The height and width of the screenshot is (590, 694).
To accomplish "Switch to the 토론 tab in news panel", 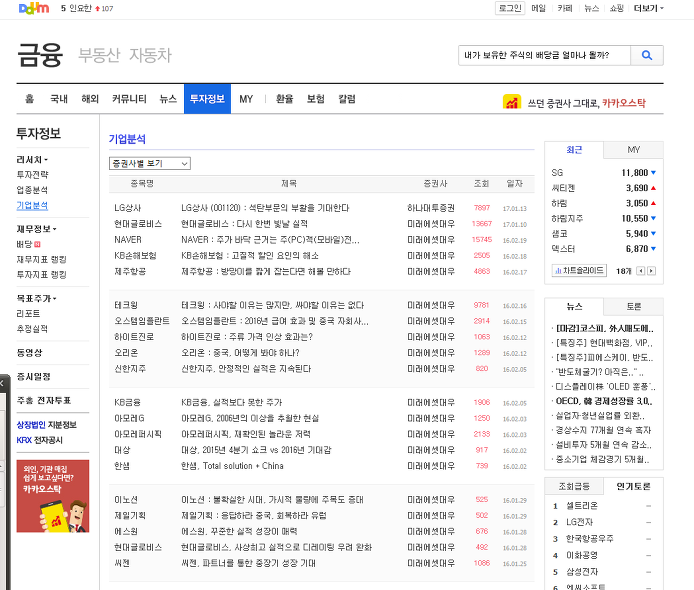I will coord(633,306).
